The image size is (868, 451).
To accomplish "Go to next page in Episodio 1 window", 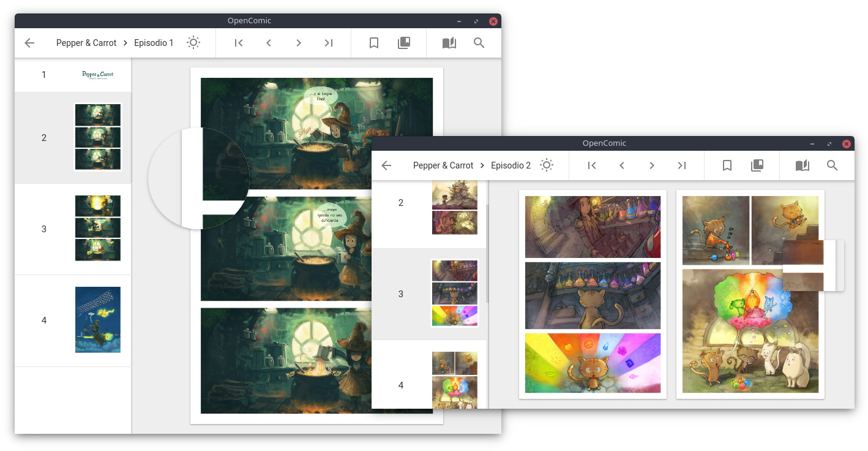I will 299,43.
